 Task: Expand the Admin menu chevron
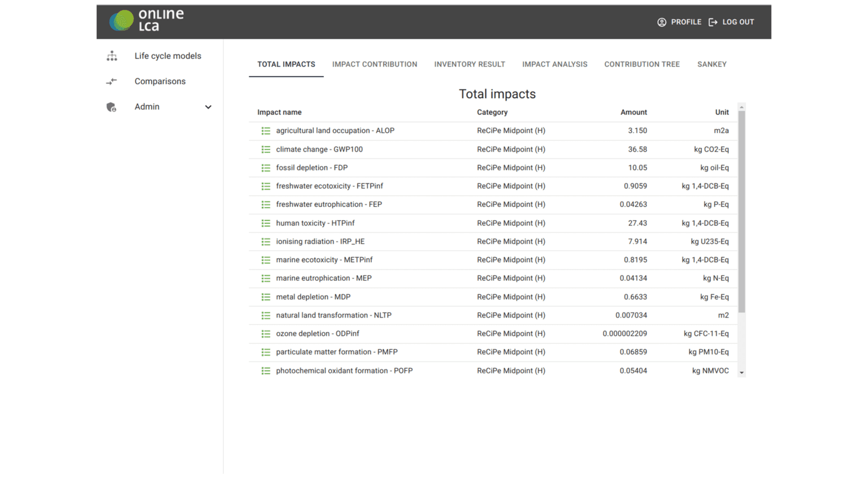208,107
